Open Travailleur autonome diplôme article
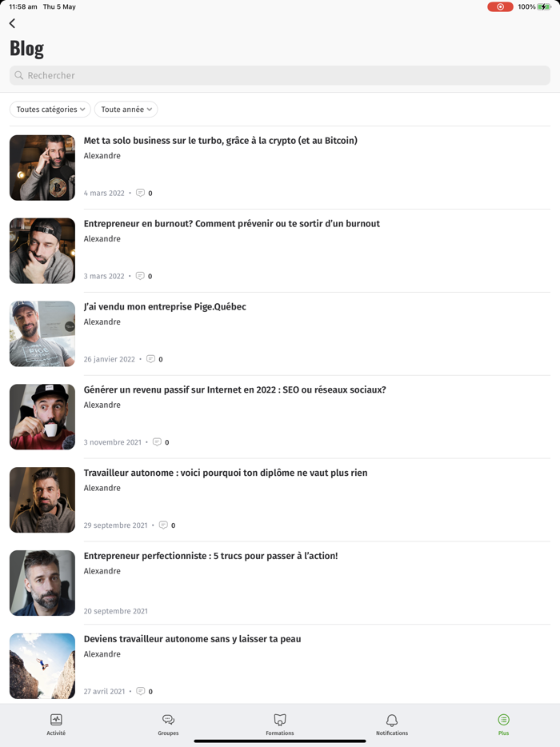The height and width of the screenshot is (747, 560). point(226,473)
